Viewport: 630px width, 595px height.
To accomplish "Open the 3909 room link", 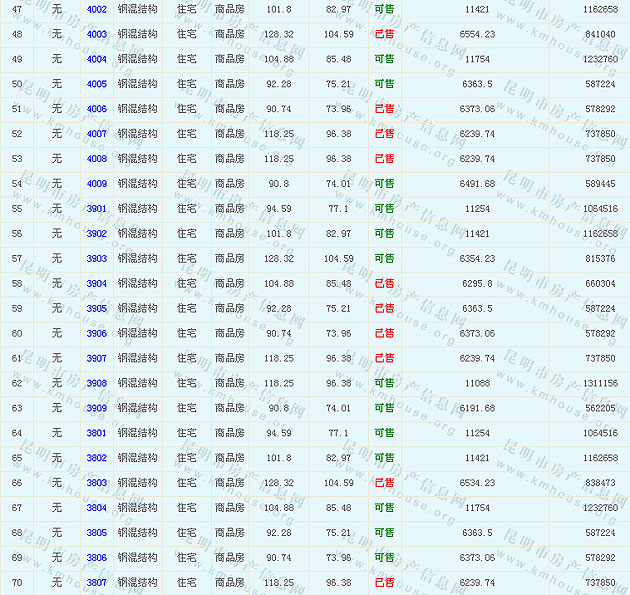I will click(97, 408).
